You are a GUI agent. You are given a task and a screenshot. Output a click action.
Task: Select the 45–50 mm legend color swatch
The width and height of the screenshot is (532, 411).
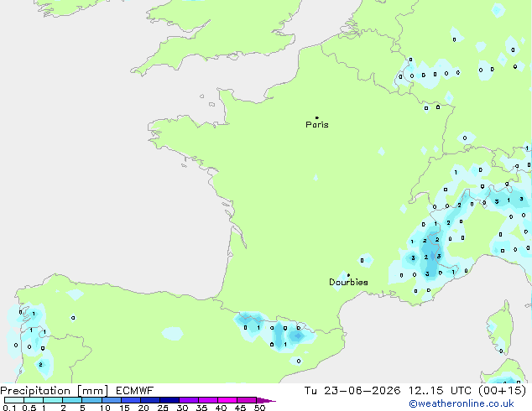(247, 400)
